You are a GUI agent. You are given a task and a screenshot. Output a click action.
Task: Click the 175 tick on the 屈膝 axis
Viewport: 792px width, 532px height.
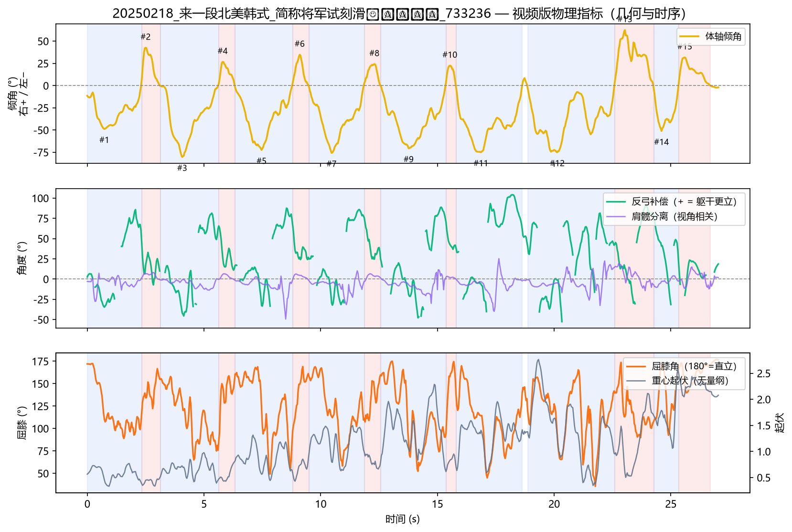[x=41, y=362]
